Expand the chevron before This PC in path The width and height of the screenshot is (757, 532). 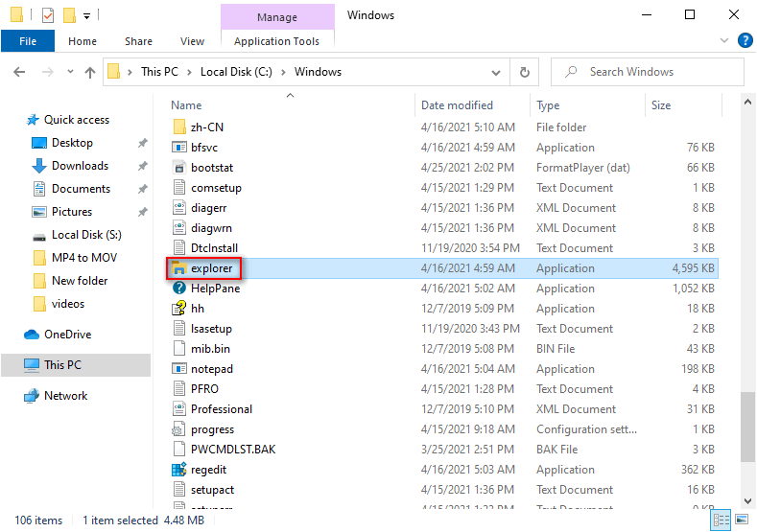coord(130,72)
